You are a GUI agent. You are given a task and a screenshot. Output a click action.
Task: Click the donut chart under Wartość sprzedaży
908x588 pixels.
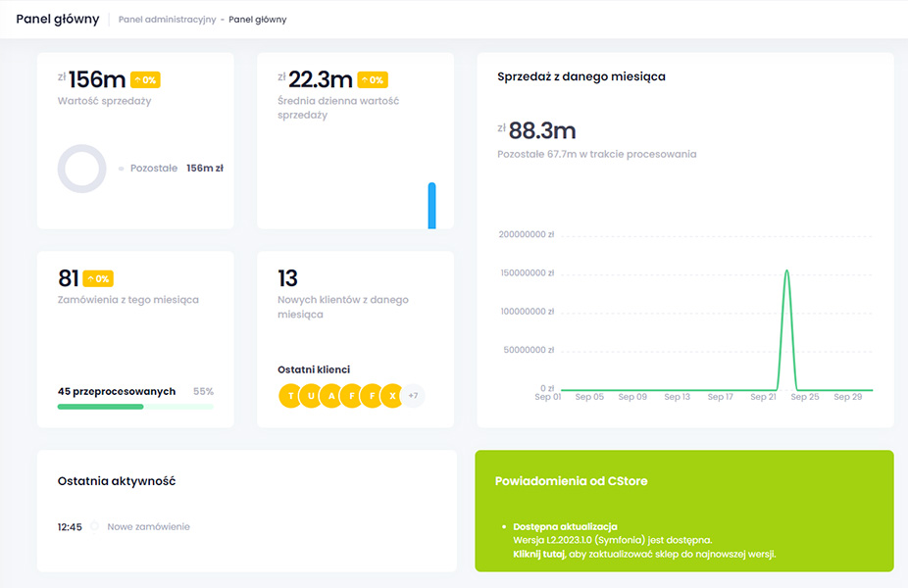(x=81, y=169)
